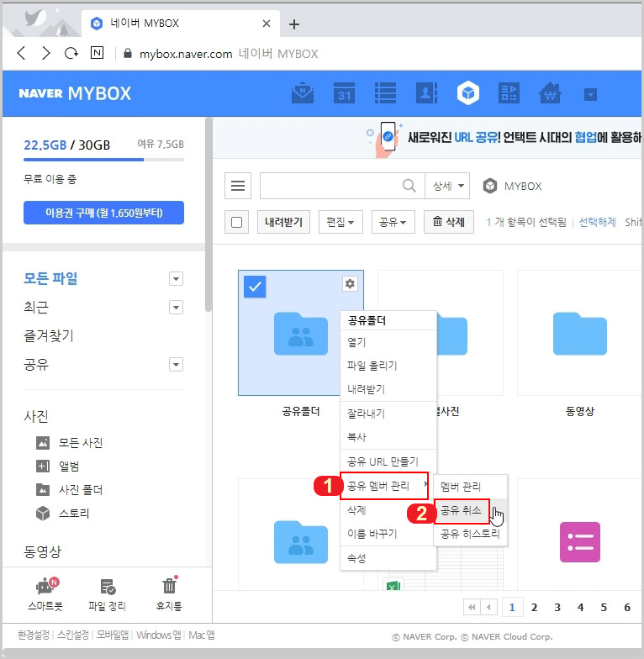Click the MYBOX breadcrumb path
Screen dimensions: 644x659
coord(512,186)
